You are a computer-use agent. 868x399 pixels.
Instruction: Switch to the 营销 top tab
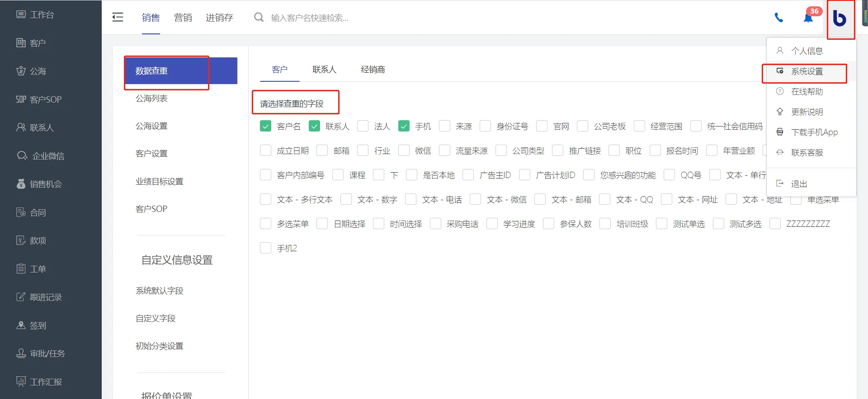pos(183,18)
